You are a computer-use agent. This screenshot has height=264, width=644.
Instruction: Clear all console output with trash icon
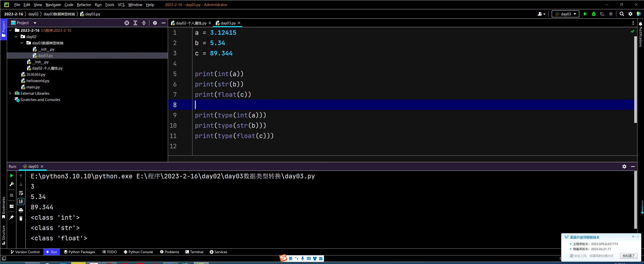tap(21, 218)
